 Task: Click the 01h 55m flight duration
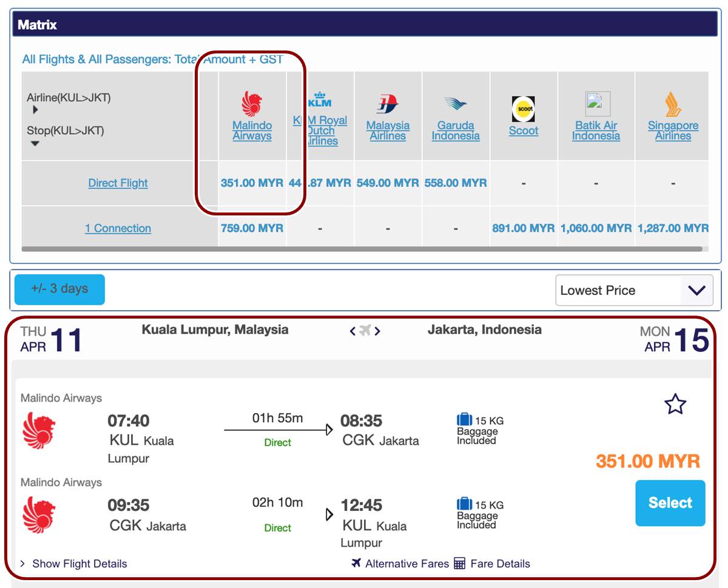[x=277, y=417]
